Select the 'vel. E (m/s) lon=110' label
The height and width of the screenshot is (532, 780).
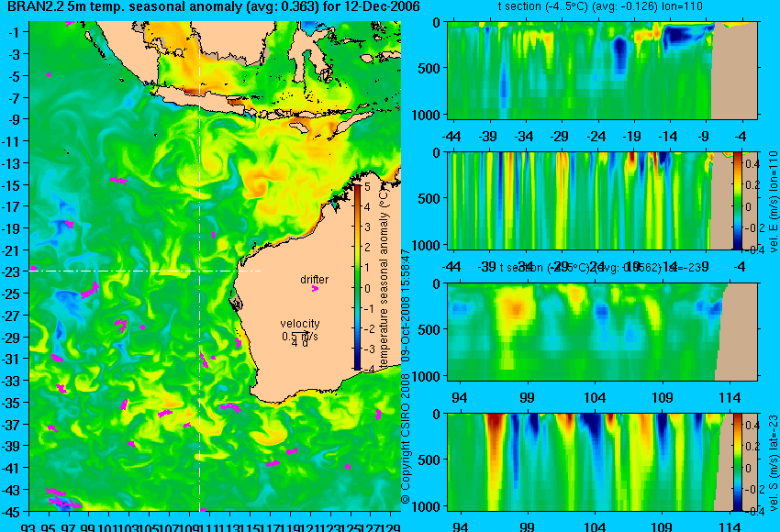[773, 202]
